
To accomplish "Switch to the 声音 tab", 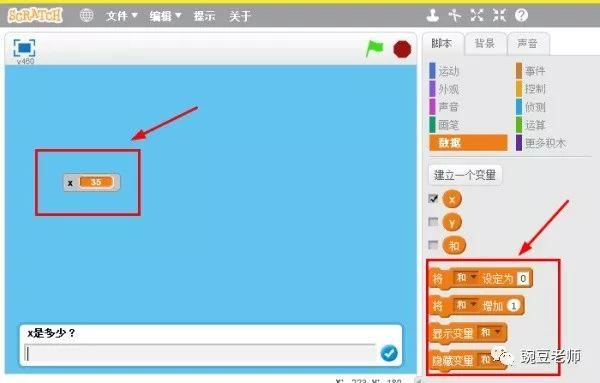I will (528, 44).
